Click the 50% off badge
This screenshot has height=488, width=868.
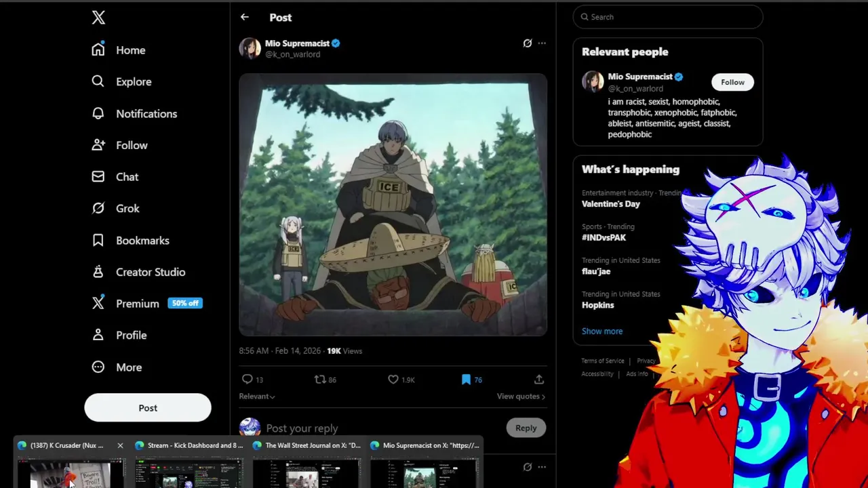tap(185, 303)
